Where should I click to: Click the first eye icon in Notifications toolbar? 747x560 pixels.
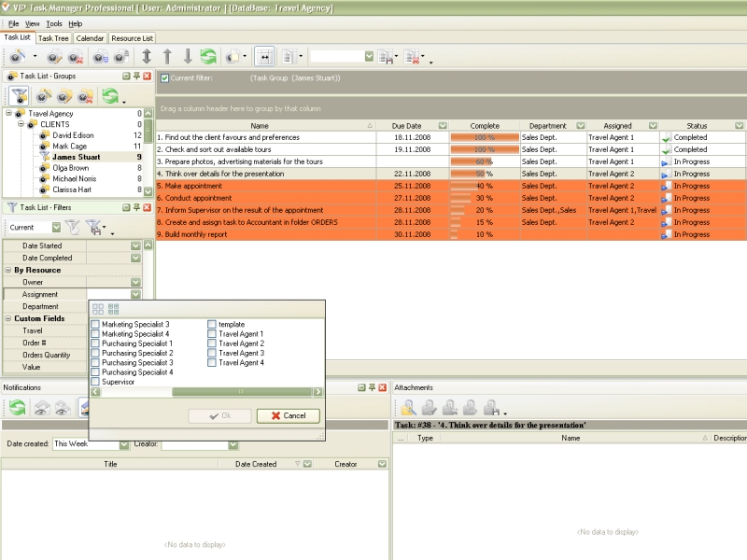pos(42,408)
